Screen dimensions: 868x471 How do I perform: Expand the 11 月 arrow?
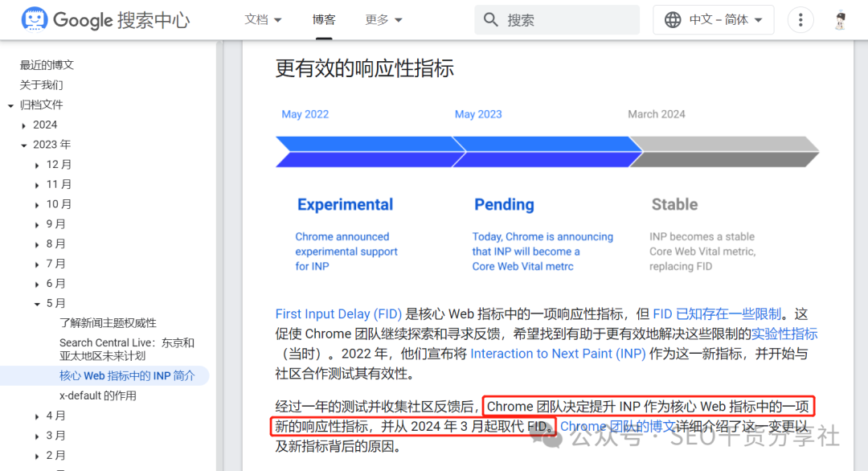point(37,186)
